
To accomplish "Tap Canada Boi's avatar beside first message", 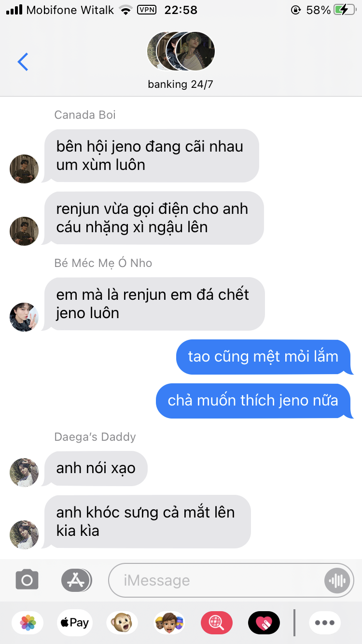I will (x=24, y=169).
